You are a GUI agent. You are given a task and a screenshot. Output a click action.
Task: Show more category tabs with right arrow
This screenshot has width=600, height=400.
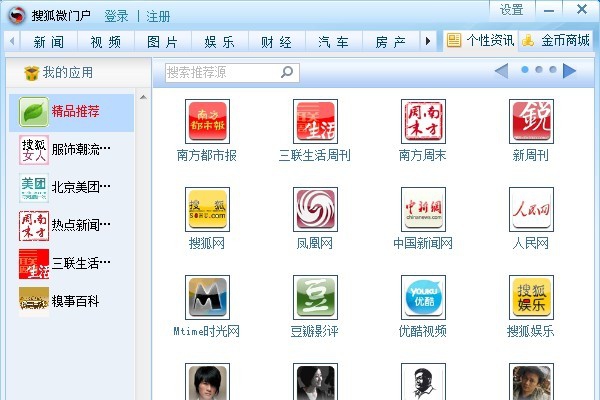pyautogui.click(x=428, y=41)
